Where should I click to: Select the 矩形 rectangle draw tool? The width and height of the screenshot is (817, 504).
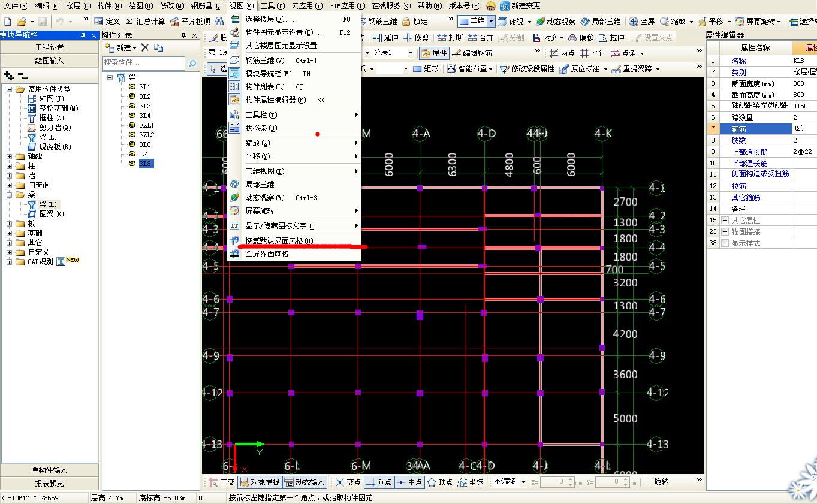(x=425, y=69)
